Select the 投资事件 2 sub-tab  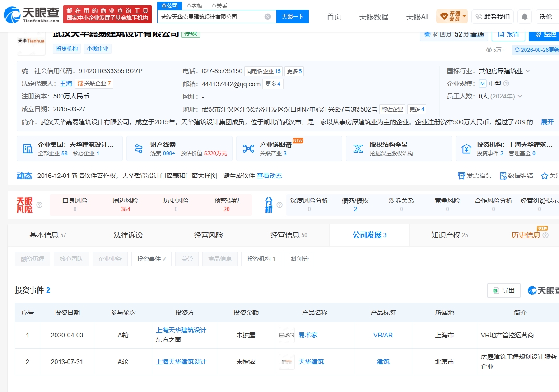coord(151,259)
